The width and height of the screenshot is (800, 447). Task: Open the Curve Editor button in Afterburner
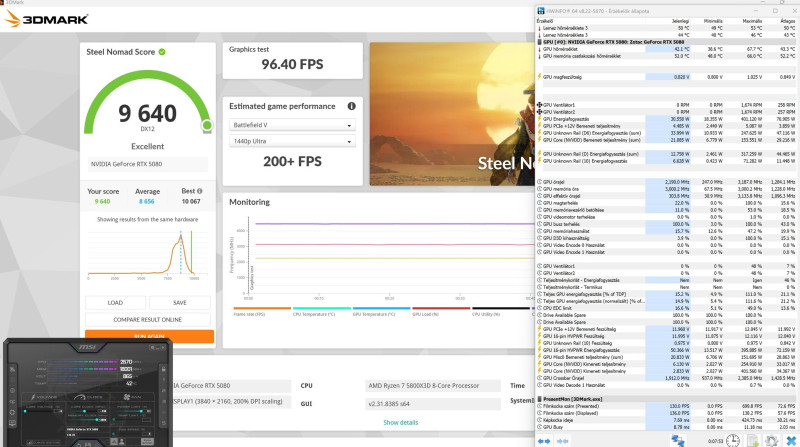click(x=43, y=443)
